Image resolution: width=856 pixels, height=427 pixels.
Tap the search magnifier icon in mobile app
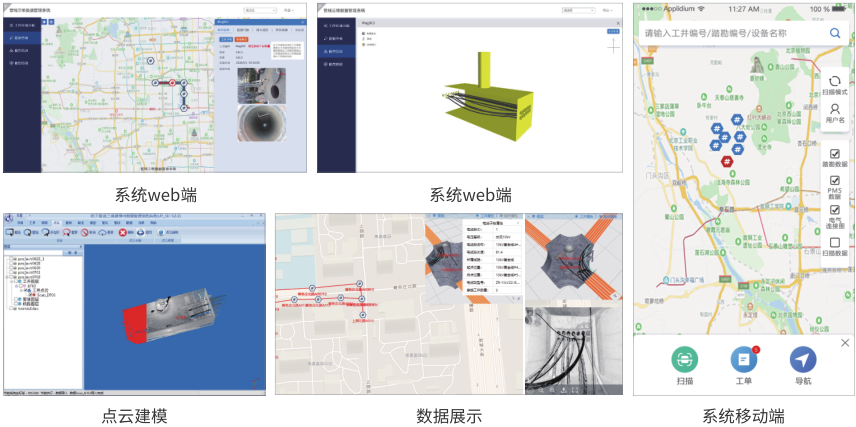835,33
